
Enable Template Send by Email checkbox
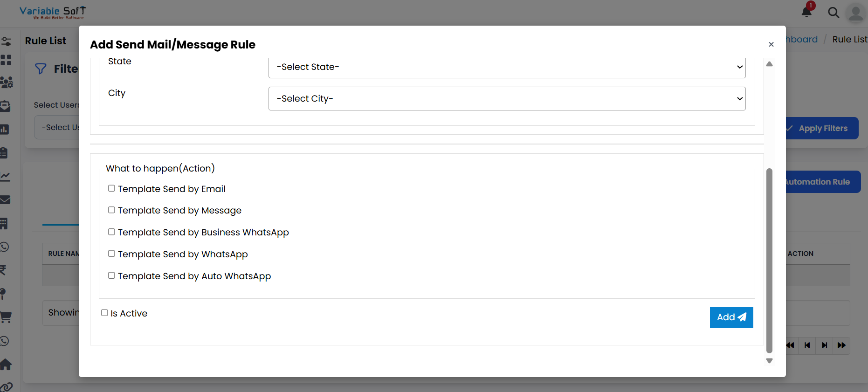coord(111,188)
